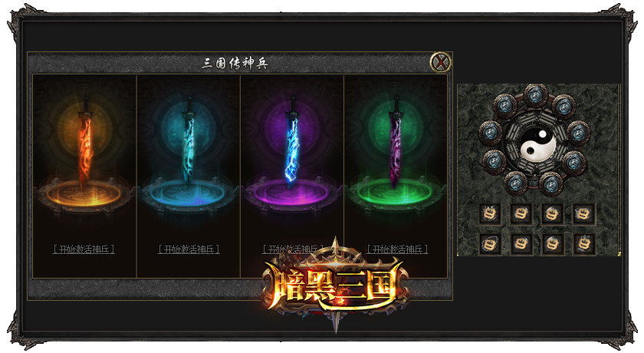Select the blue lightning sword on purple altar
The height and width of the screenshot is (353, 644).
[x=292, y=142]
